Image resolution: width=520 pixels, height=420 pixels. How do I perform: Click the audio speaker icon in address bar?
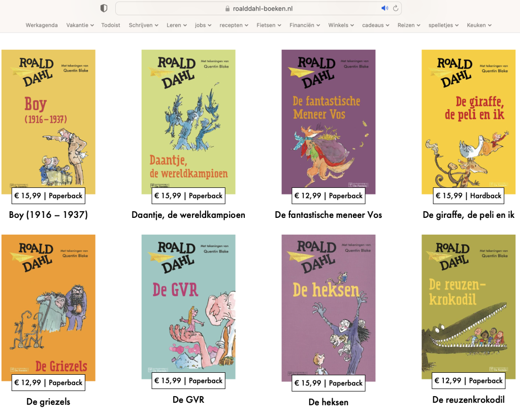(385, 8)
